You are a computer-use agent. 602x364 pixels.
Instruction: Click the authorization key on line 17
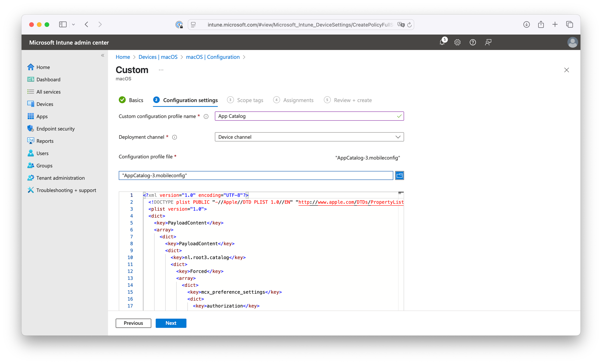coord(226,306)
